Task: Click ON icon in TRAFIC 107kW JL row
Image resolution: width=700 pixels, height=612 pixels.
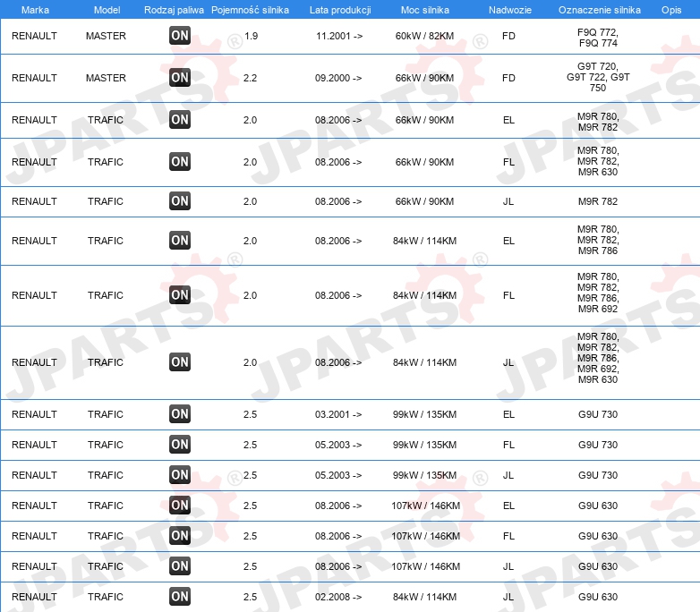Action: click(x=180, y=565)
